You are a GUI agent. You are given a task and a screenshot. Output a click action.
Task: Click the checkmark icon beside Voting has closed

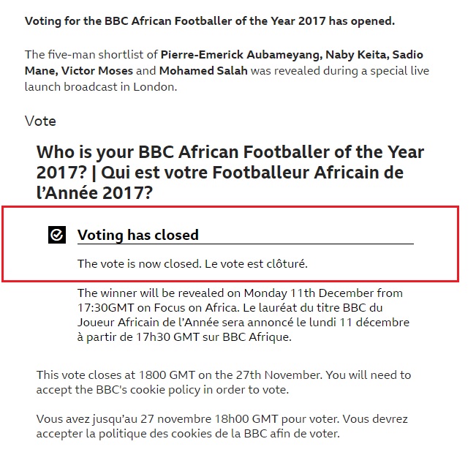tap(57, 235)
